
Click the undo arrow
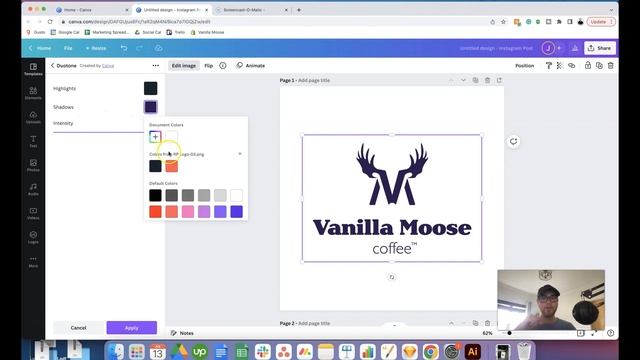coord(124,48)
